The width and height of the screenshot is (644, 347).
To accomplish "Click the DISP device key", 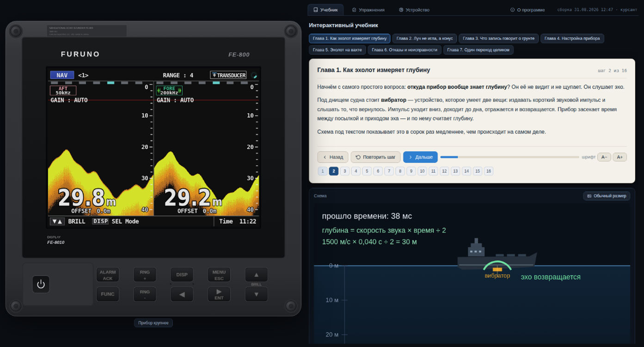I will 182,275.
